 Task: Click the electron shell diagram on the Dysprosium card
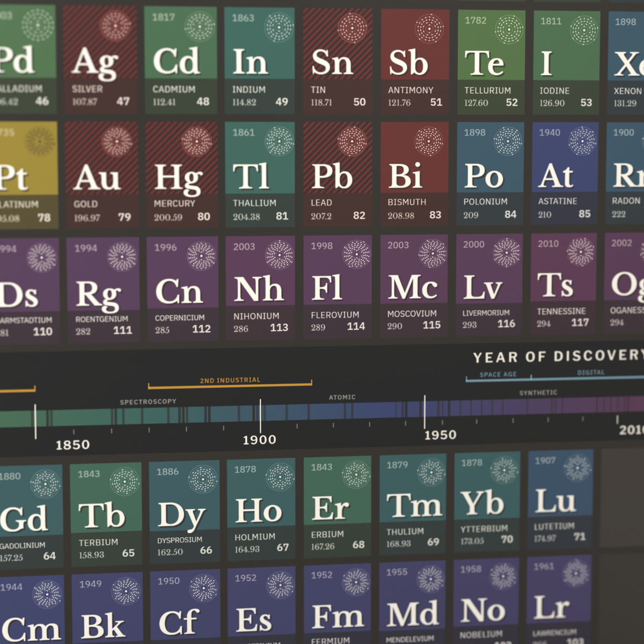tap(203, 478)
